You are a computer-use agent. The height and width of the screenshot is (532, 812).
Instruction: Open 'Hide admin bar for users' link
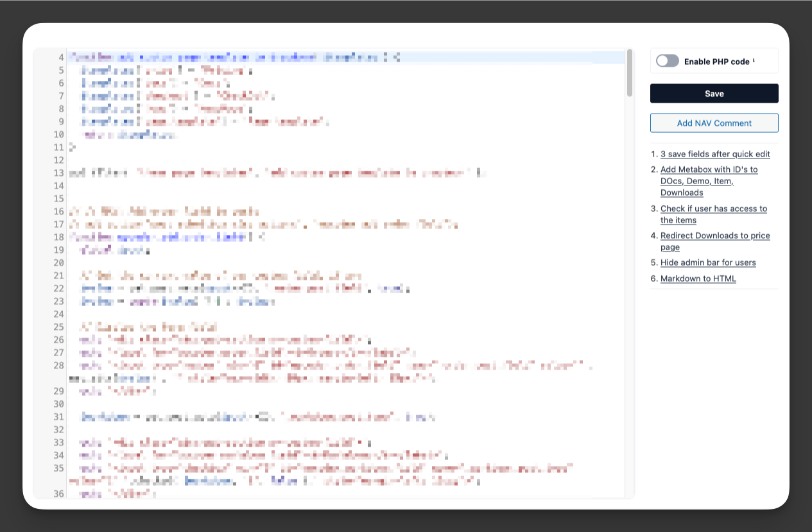(x=708, y=262)
